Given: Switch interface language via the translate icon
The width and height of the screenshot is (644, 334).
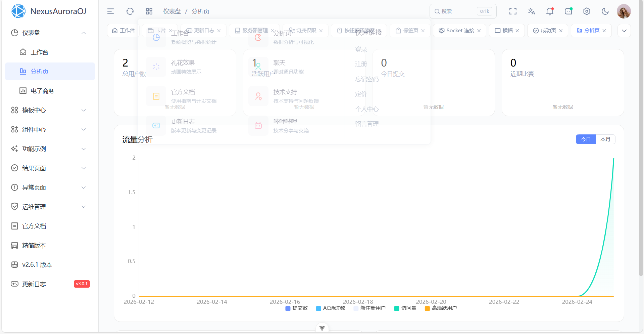Looking at the screenshot, I should 531,11.
